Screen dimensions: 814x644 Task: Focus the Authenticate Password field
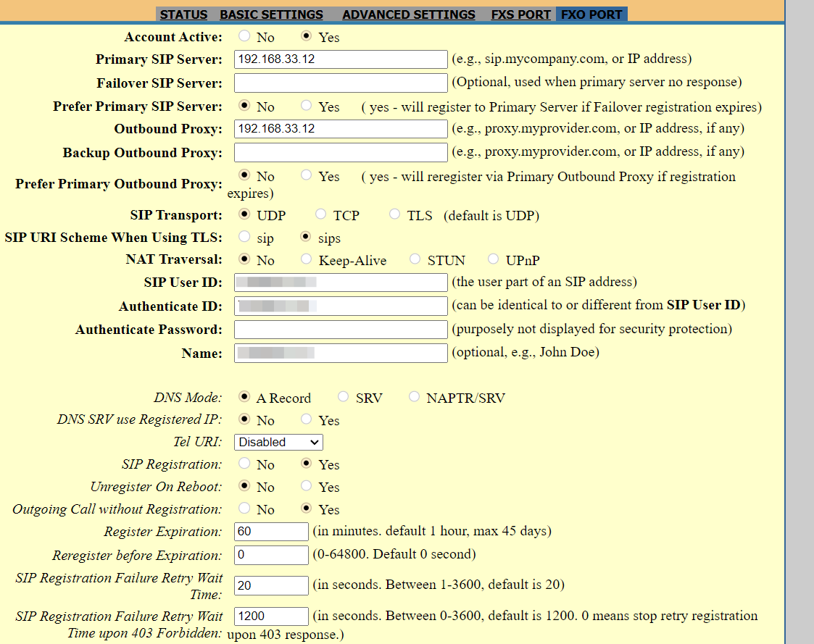coord(341,330)
